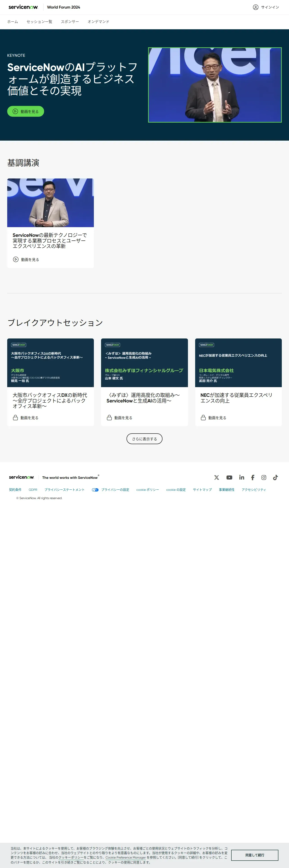
Task: Click the footer ServiceNow logo
Action: 22,477
